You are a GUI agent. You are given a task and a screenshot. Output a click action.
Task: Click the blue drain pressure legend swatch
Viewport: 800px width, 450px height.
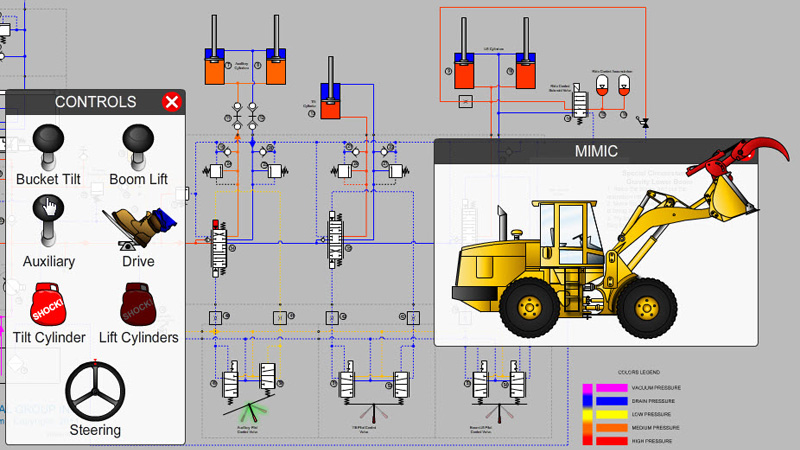pos(611,402)
